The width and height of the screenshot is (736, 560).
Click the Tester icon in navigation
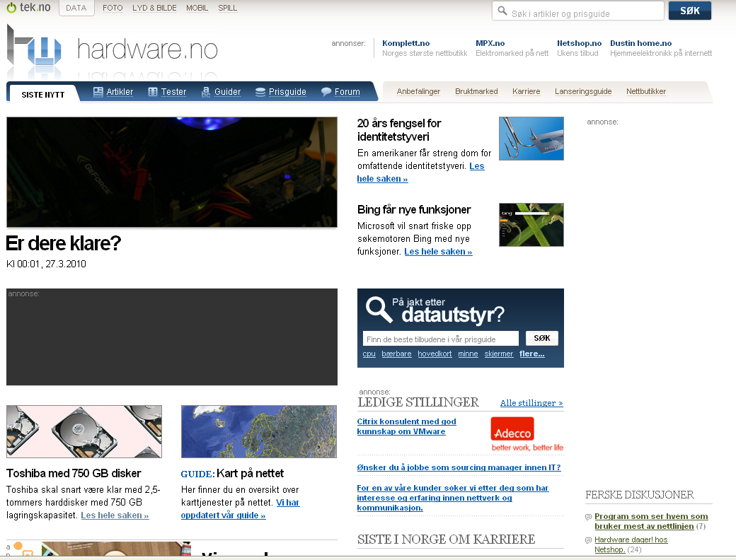(153, 92)
